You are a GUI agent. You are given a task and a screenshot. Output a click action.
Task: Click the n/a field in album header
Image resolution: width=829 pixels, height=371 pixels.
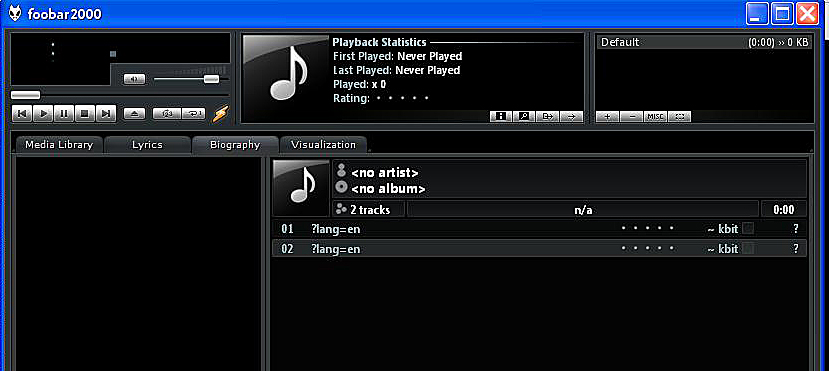click(x=583, y=210)
